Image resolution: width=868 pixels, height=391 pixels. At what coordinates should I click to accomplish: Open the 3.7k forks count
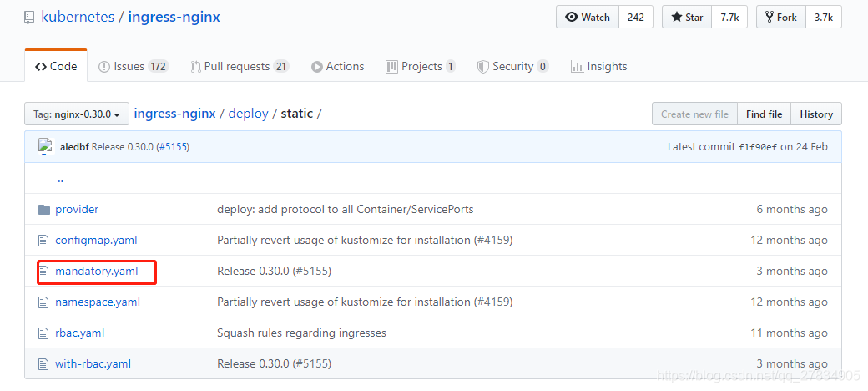coord(823,18)
